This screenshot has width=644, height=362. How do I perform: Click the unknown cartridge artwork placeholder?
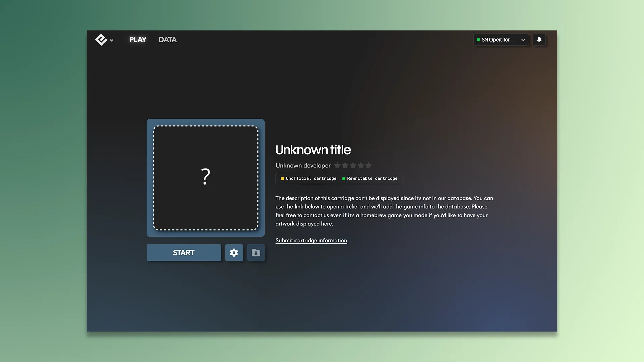click(x=206, y=178)
